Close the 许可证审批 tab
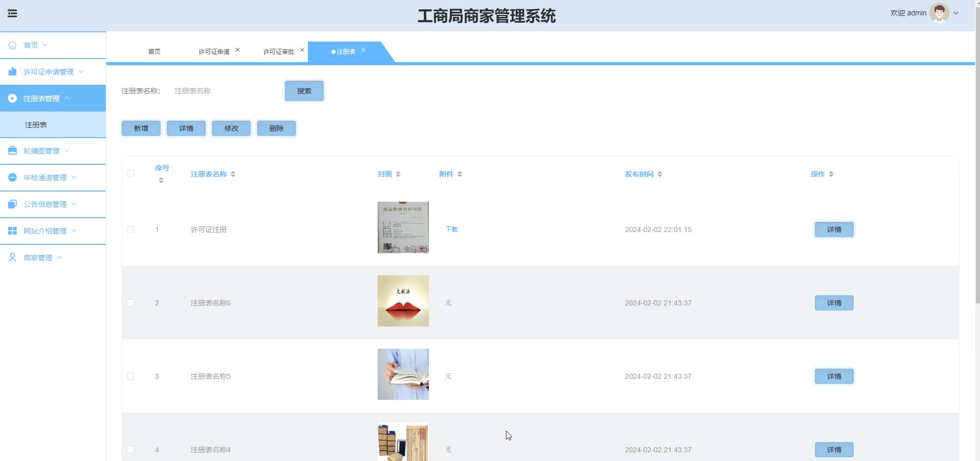 302,50
